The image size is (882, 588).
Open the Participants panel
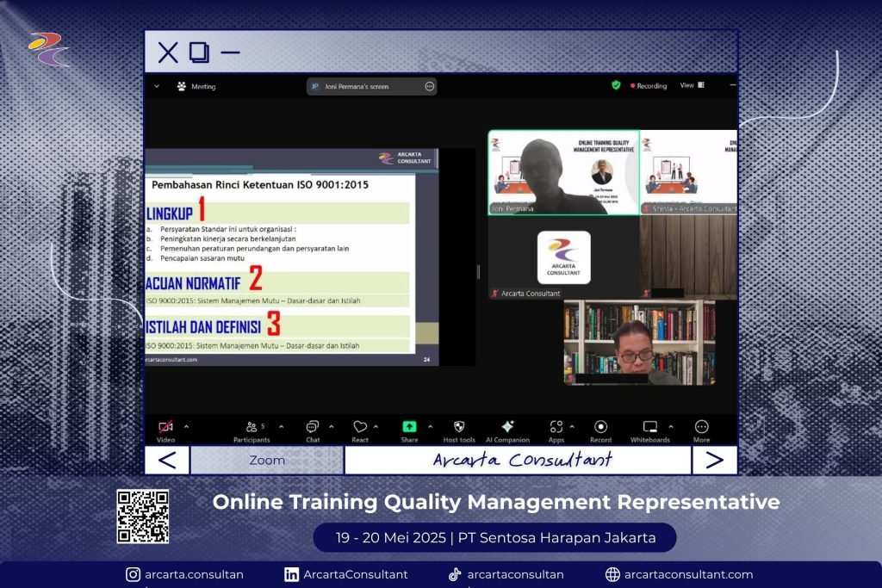tap(251, 427)
